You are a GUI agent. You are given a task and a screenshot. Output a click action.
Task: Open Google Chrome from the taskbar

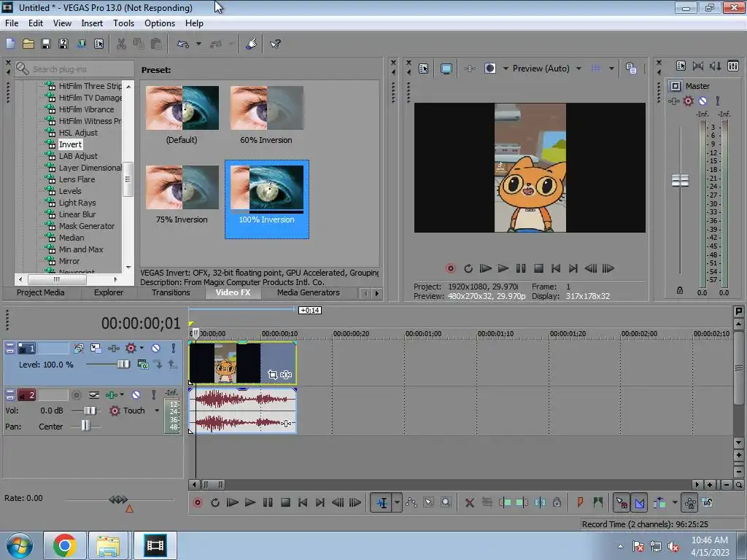pos(65,545)
